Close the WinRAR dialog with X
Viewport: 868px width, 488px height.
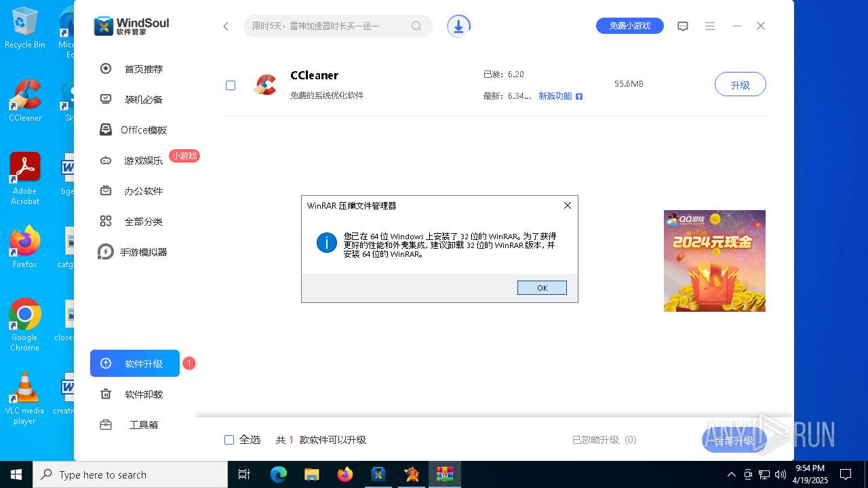568,205
